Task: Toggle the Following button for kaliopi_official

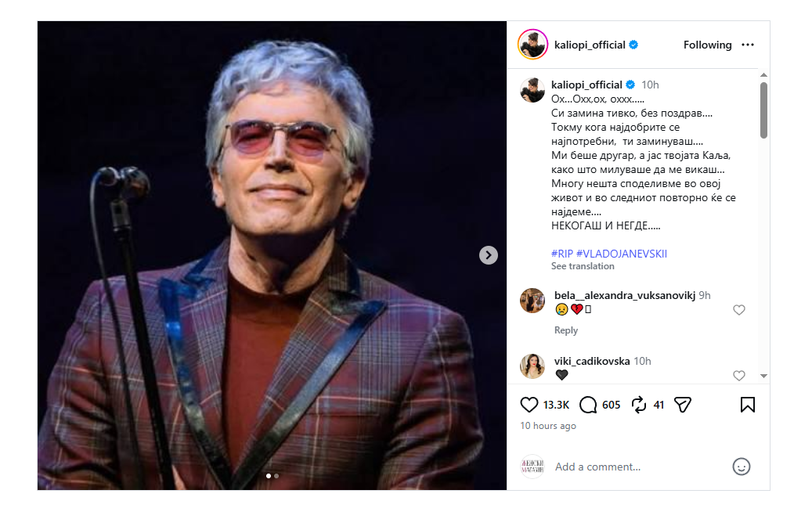Action: pyautogui.click(x=707, y=45)
